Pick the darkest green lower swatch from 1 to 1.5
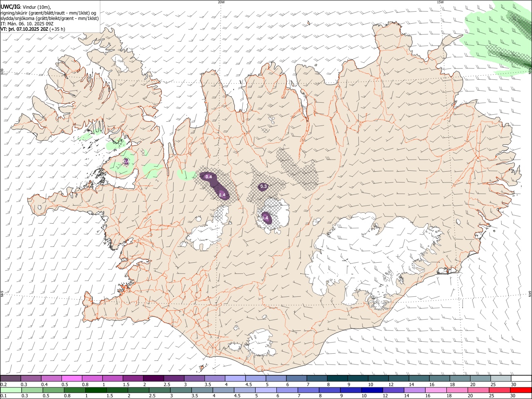The width and height of the screenshot is (532, 399). tap(96, 390)
